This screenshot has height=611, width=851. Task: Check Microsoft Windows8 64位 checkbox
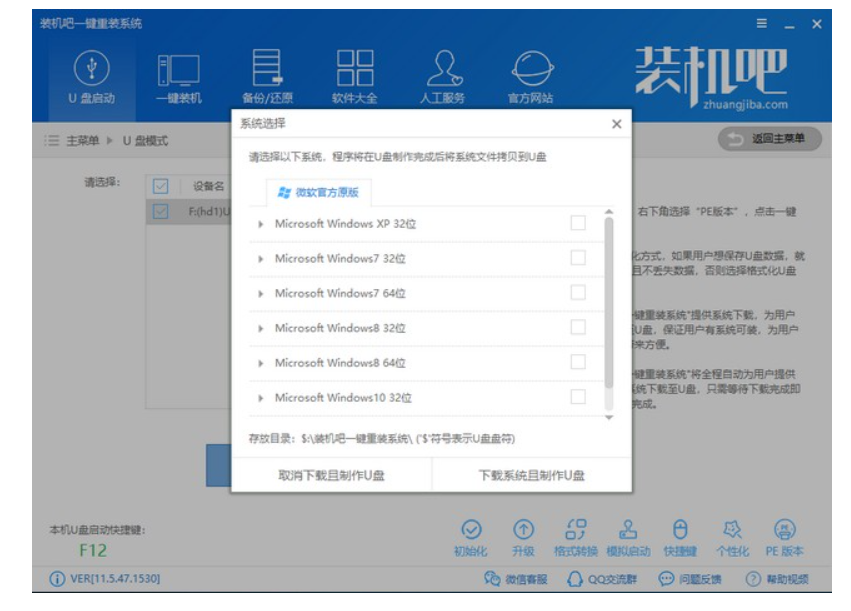(578, 362)
